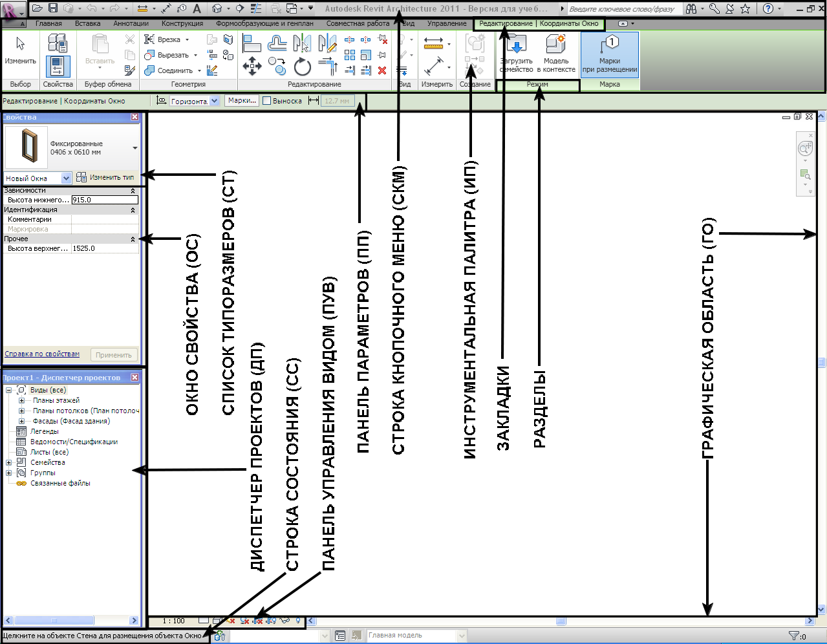The width and height of the screenshot is (827, 644).
Task: Toggle the Выноска leader checkbox
Action: 266,101
